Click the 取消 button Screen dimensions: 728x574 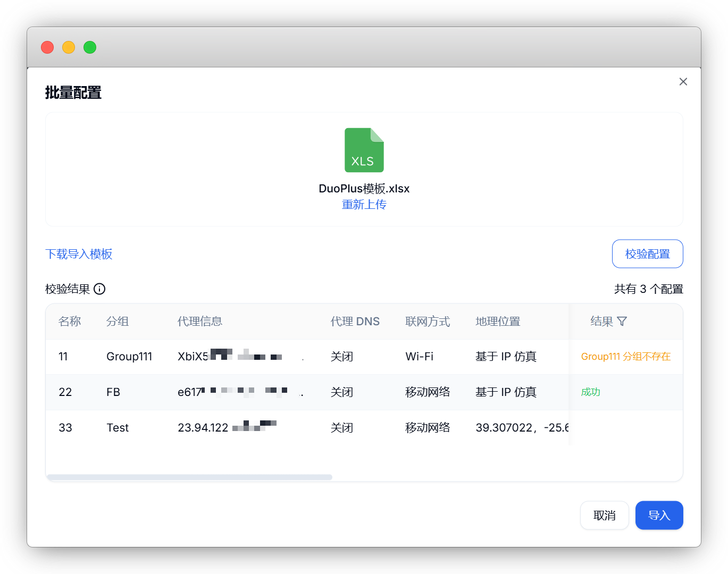tap(604, 515)
